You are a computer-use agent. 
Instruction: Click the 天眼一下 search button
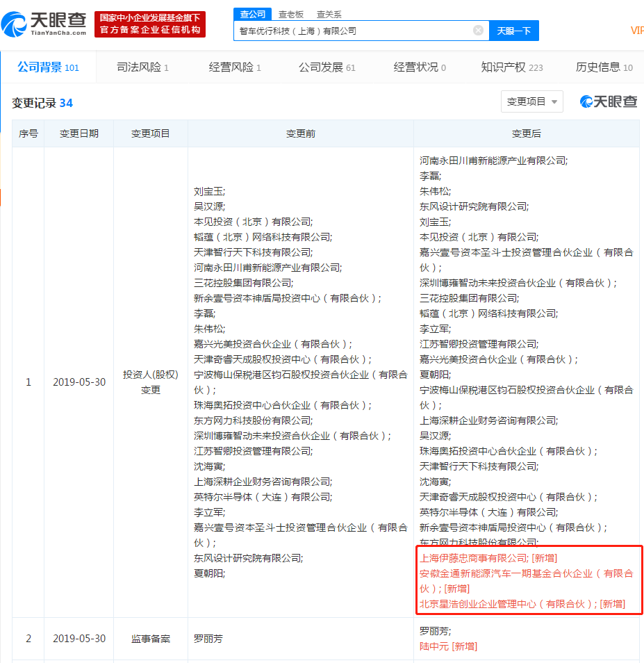coord(513,31)
